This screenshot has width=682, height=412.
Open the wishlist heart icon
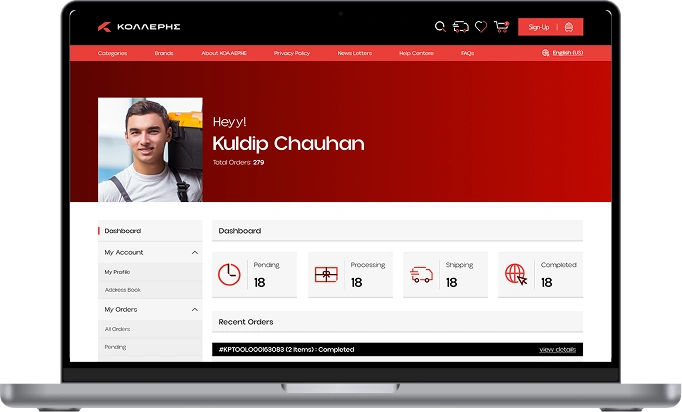(x=481, y=27)
